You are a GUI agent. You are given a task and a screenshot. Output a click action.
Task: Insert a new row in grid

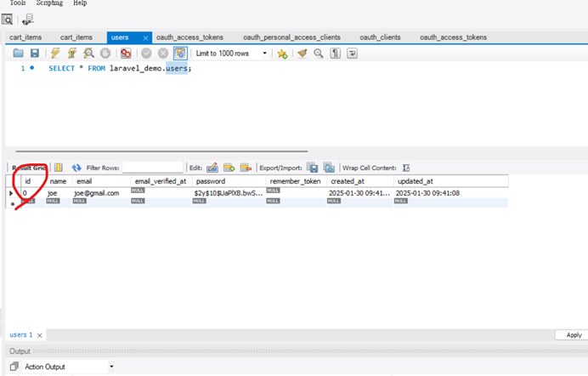tap(229, 168)
